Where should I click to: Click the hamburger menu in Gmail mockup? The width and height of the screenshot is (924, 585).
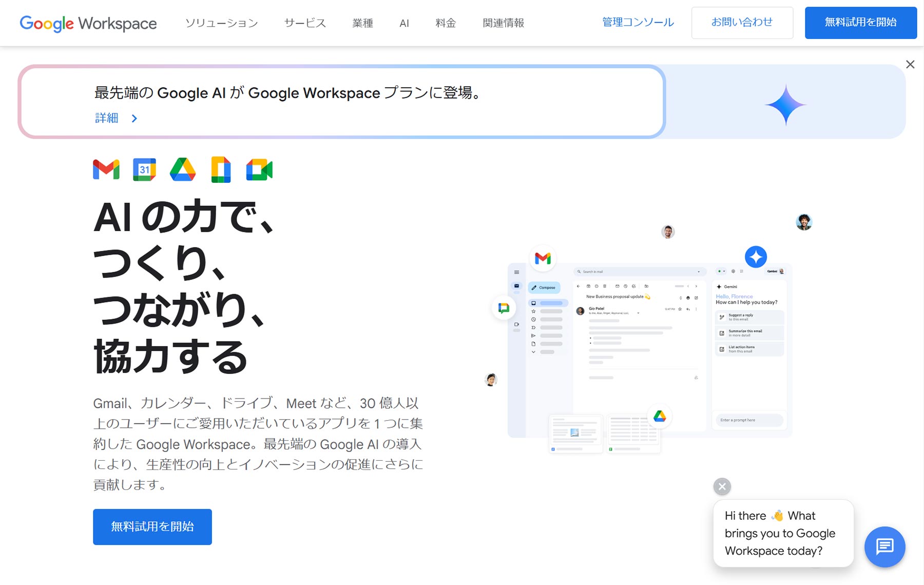[x=516, y=272]
